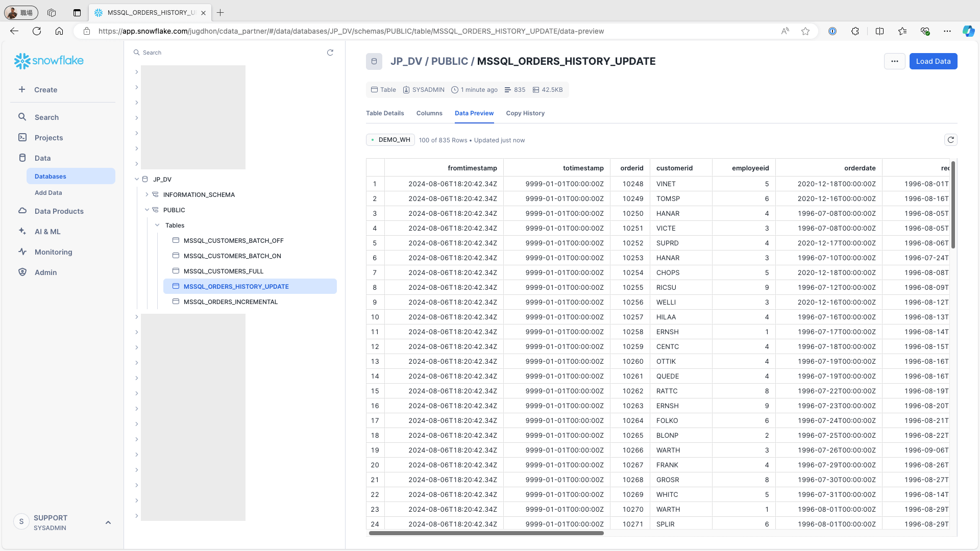Open browser extensions icon
The width and height of the screenshot is (980, 551).
click(x=855, y=31)
